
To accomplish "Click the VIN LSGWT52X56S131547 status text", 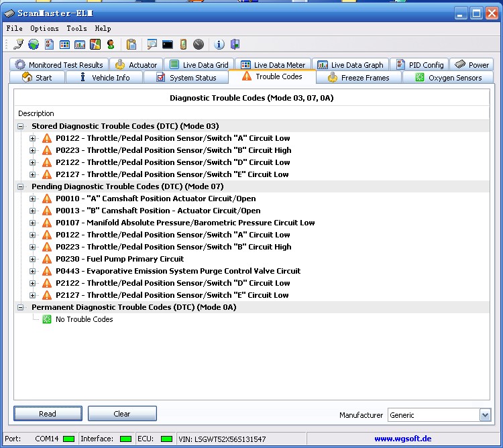I will coord(222,439).
